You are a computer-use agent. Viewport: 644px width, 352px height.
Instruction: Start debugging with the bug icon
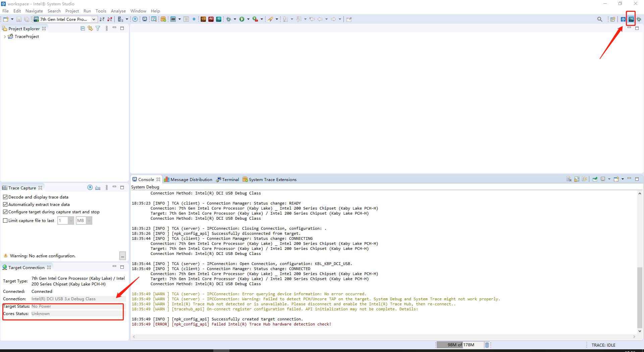229,19
